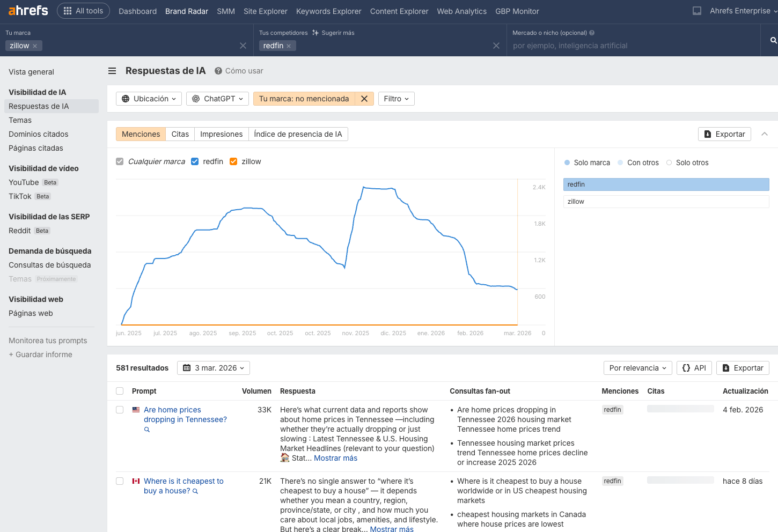The height and width of the screenshot is (532, 778).
Task: Click the Sugerir más sparkle icon
Action: coord(315,33)
